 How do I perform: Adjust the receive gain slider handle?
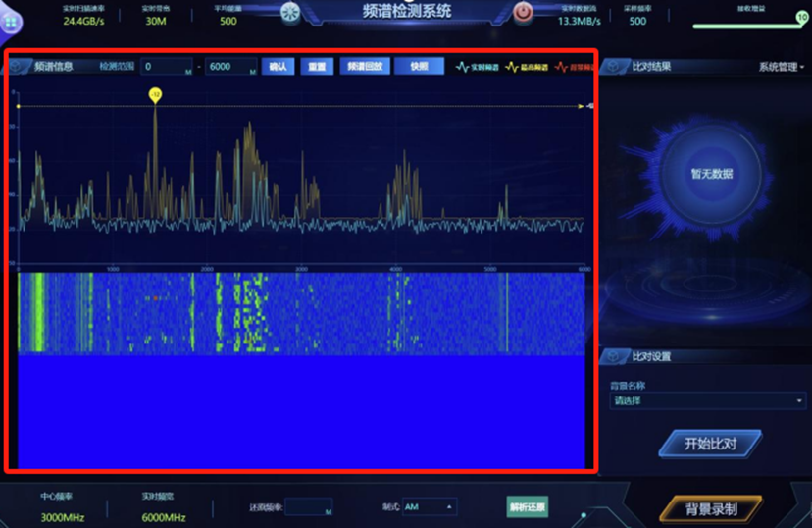point(802,18)
